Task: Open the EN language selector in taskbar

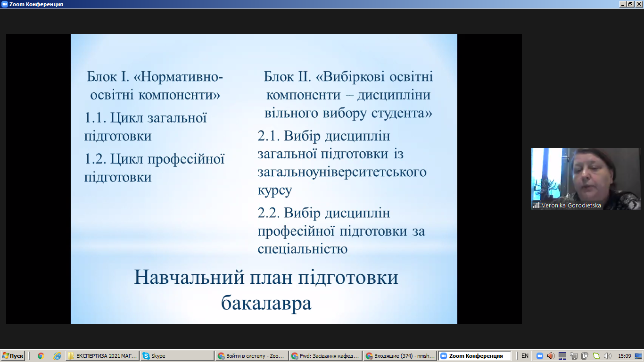Action: [525, 356]
